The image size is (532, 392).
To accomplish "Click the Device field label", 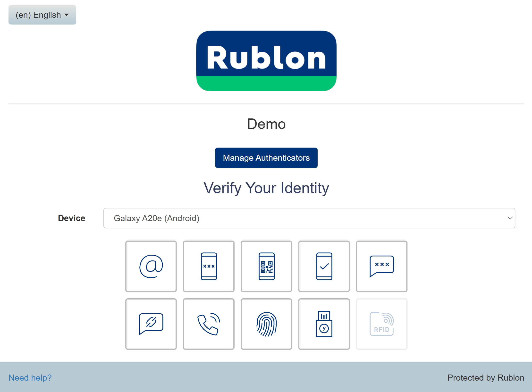I will point(71,218).
